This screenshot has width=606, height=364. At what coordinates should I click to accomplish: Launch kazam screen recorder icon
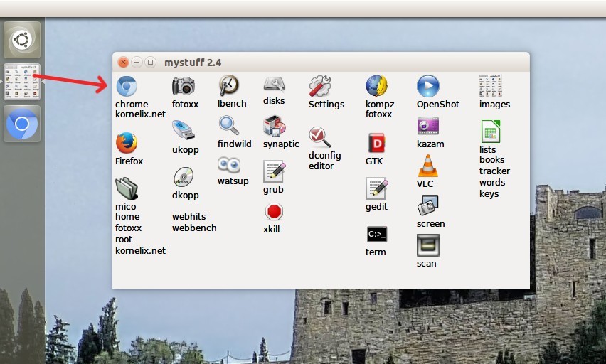tap(428, 127)
